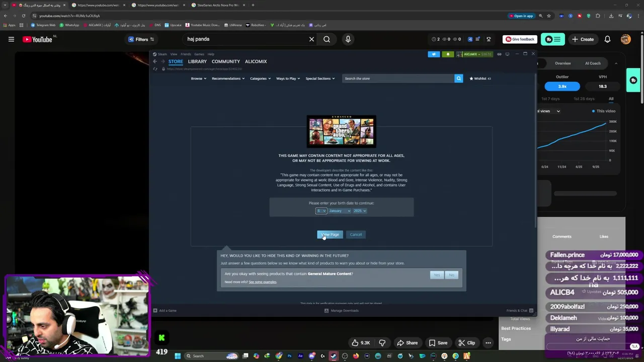Screen dimensions: 644x362
Task: Open Steam STORE tab
Action: click(176, 61)
